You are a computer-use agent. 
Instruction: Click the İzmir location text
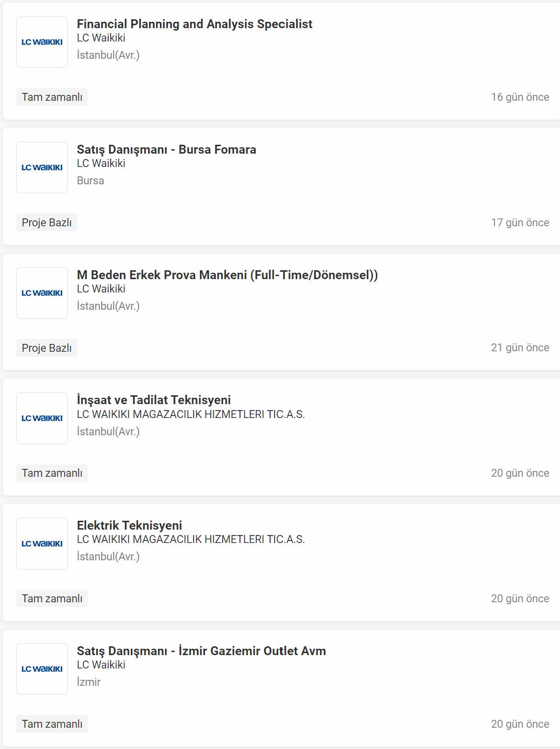coord(88,682)
